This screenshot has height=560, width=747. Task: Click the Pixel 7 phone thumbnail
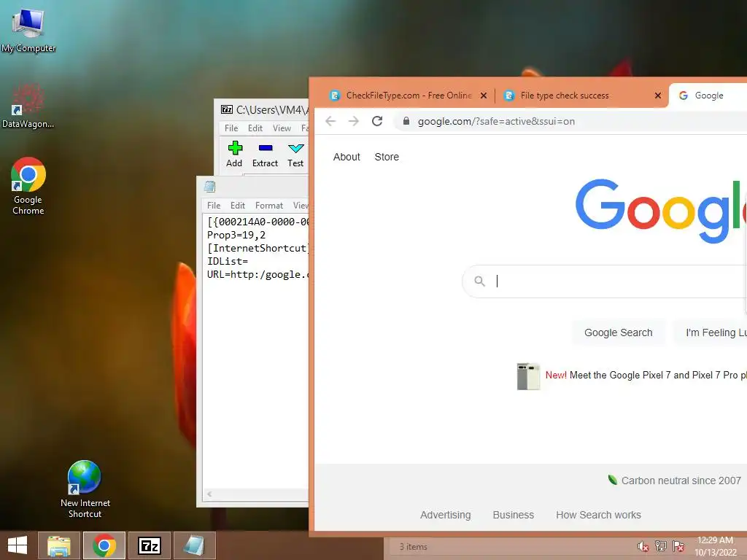point(528,376)
